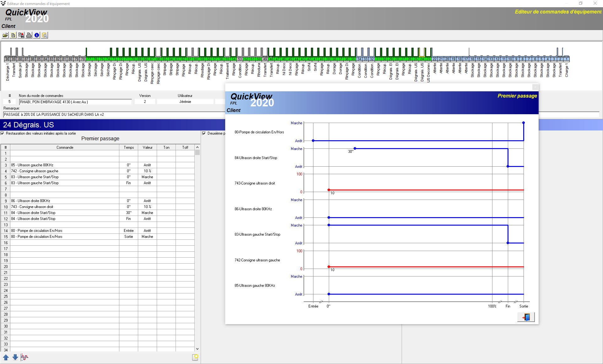Screen dimensions: 603x364
Task: Open a command file with the folder icon
Action: [x=5, y=35]
